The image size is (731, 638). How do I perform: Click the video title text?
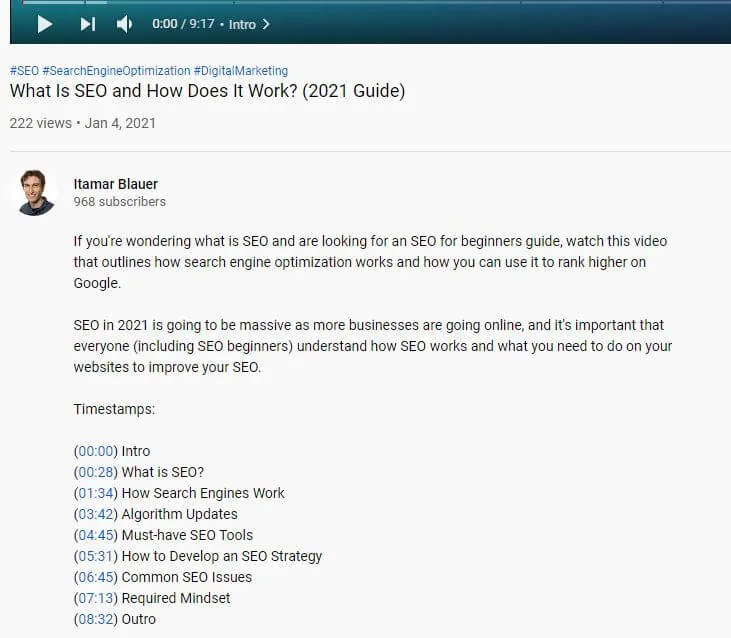[207, 91]
